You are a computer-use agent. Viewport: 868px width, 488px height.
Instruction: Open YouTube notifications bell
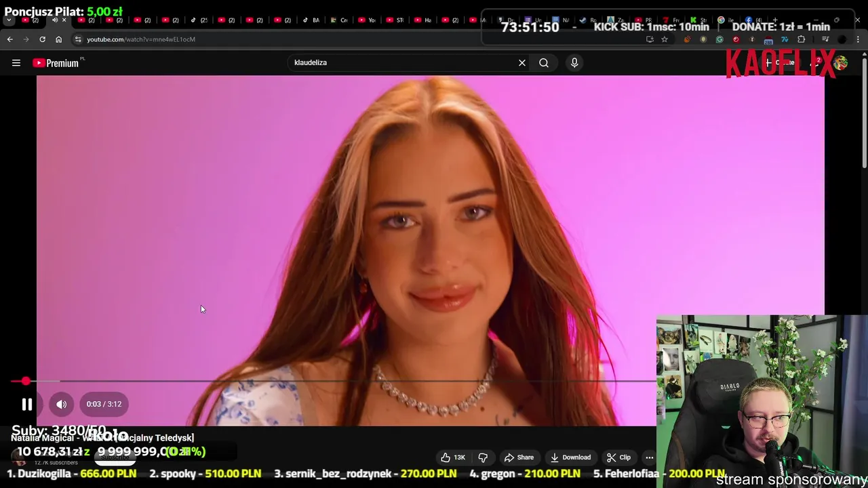pyautogui.click(x=816, y=62)
